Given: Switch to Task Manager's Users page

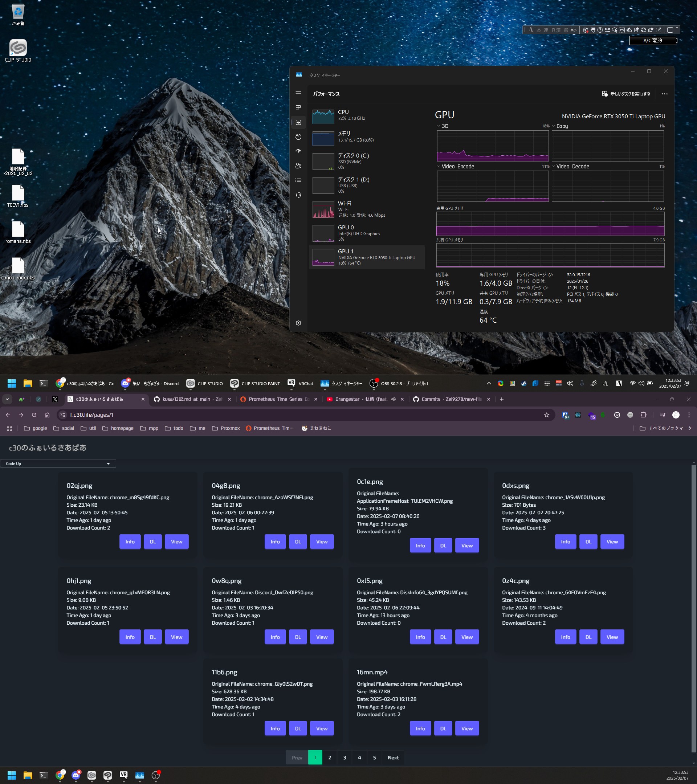Looking at the screenshot, I should tap(298, 166).
